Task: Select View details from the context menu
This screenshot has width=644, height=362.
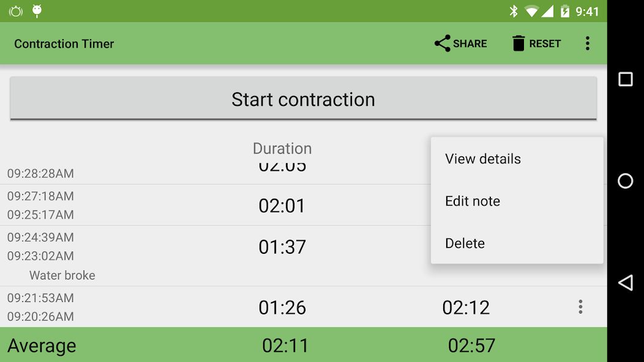Action: click(x=483, y=158)
